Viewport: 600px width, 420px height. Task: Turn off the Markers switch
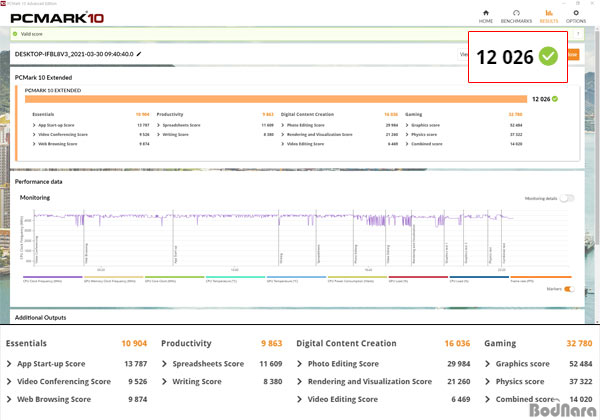pyautogui.click(x=569, y=289)
